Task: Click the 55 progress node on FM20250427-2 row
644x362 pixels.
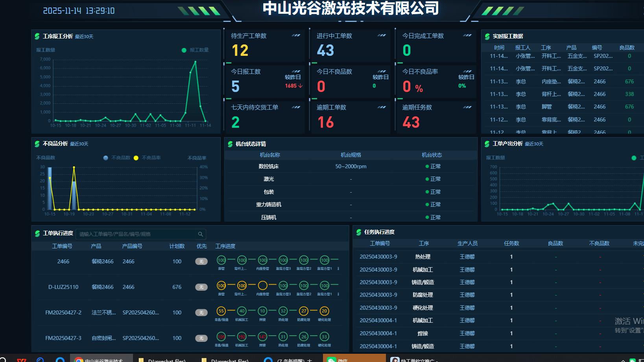Action: click(222, 311)
